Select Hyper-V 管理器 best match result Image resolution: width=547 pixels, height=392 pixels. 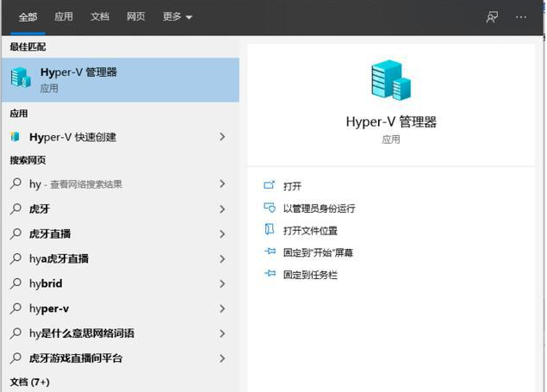pos(121,80)
